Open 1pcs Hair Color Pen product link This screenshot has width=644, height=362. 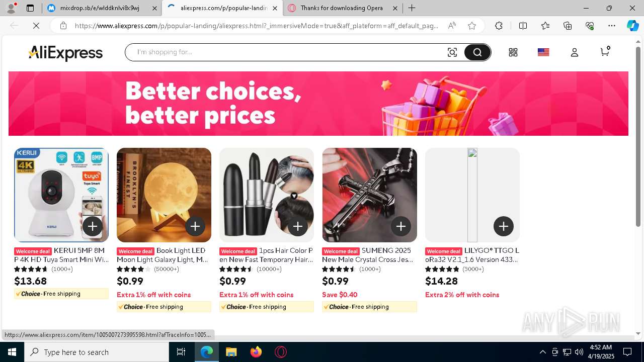pyautogui.click(x=266, y=255)
